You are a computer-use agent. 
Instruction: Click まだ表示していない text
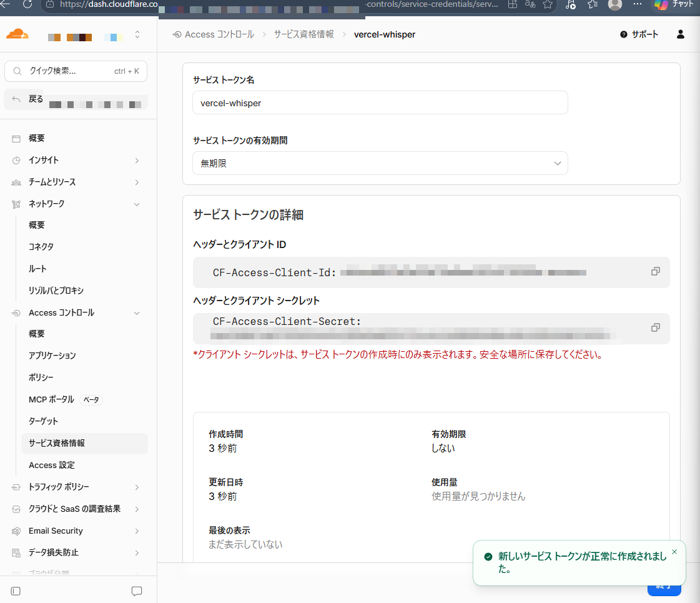tap(245, 544)
